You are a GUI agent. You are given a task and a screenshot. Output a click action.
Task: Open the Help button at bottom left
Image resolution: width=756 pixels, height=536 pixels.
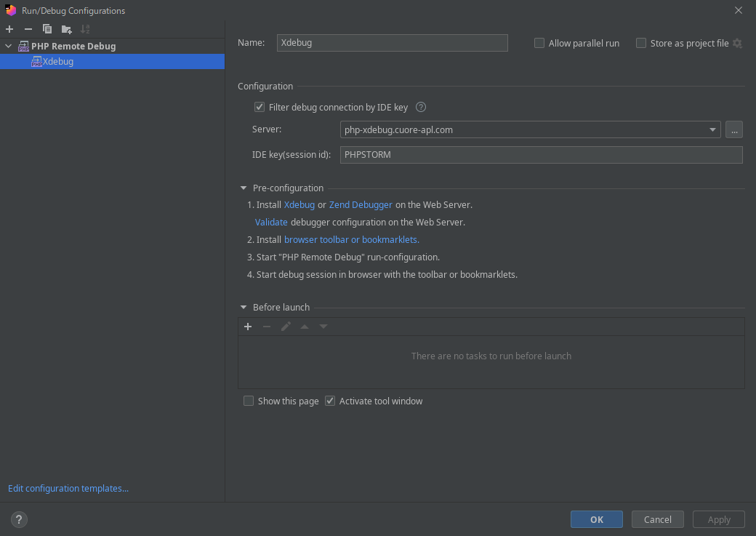point(19,519)
